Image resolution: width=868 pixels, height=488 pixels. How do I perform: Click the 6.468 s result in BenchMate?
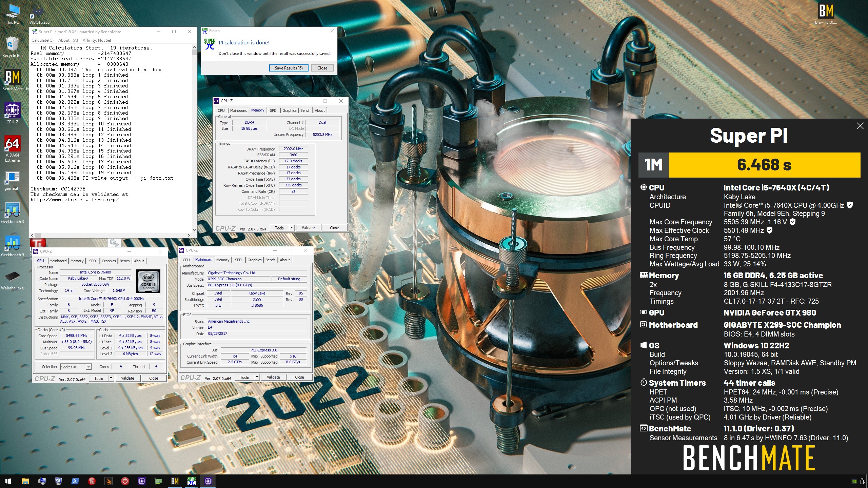(764, 165)
